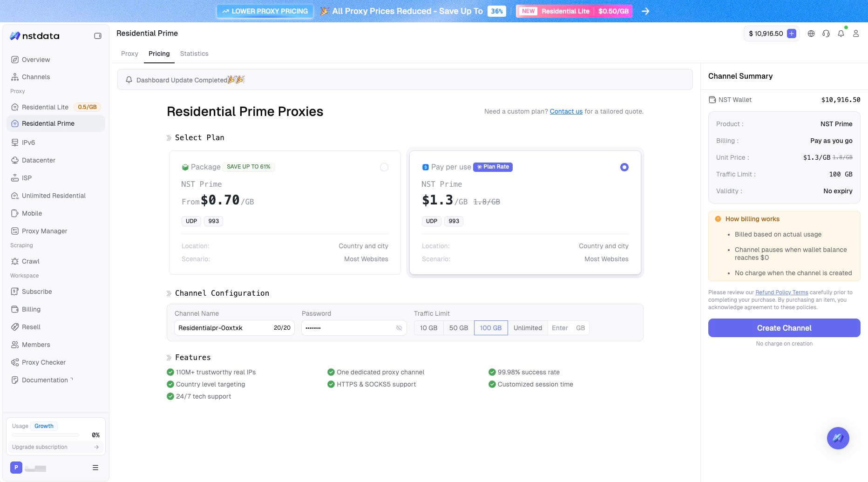The height and width of the screenshot is (482, 868).
Task: Open ISP proxies page
Action: [x=56, y=178]
